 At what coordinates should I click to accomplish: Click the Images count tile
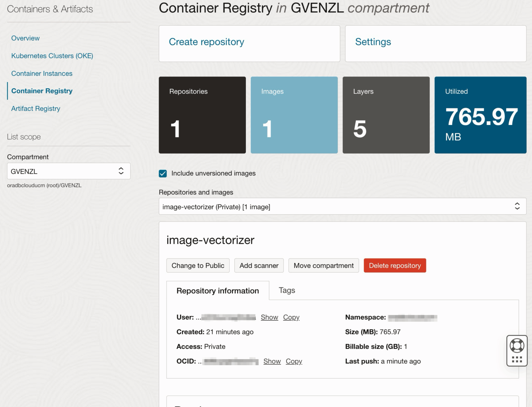pos(294,115)
